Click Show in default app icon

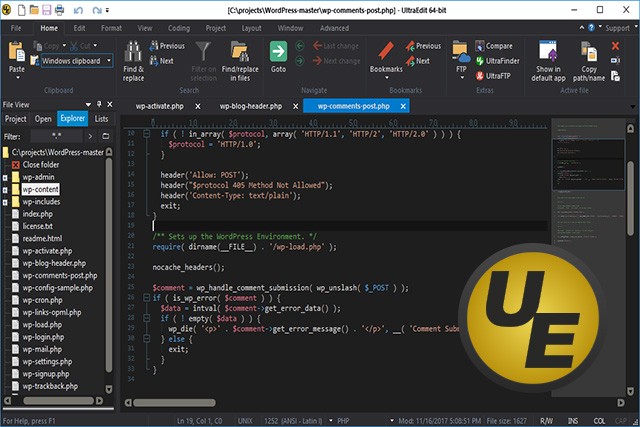click(548, 51)
